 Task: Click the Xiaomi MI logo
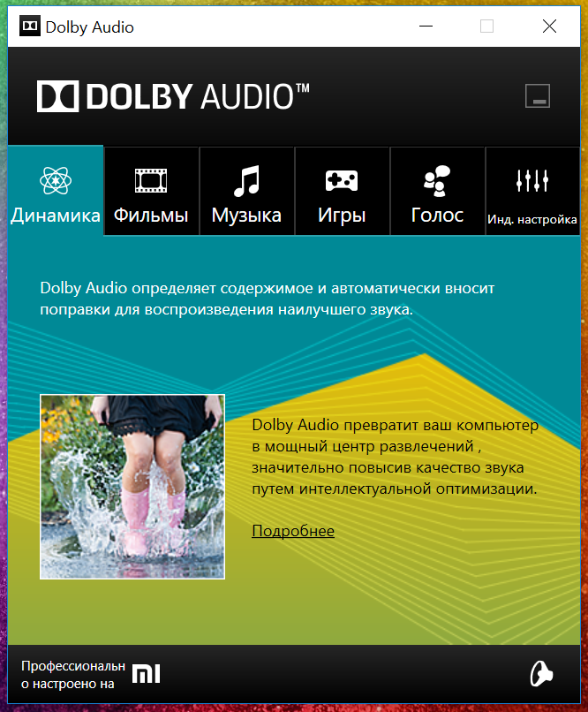(x=146, y=673)
